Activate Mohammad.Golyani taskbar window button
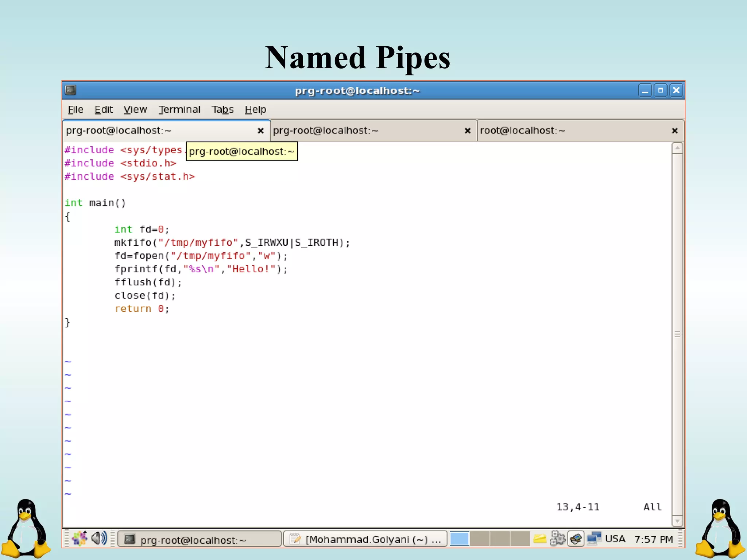The height and width of the screenshot is (560, 747). [x=365, y=539]
